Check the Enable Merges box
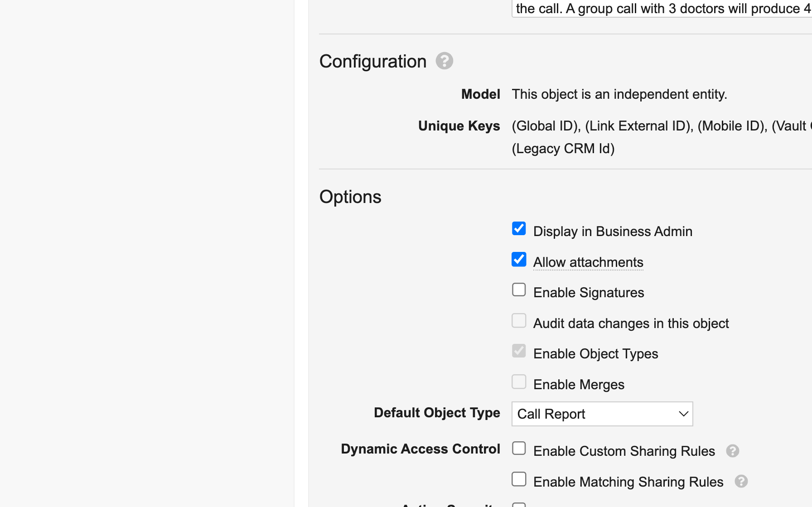 519,382
